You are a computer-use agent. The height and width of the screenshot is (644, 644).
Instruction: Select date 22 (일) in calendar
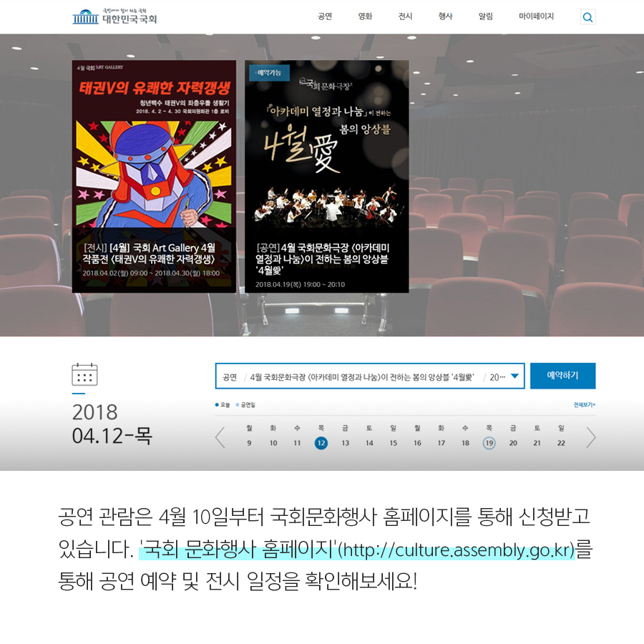point(561,443)
